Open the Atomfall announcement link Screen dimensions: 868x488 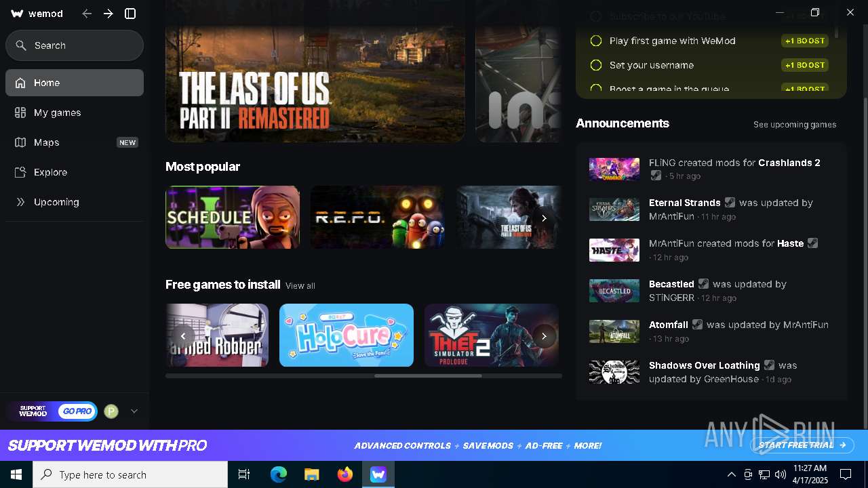pyautogui.click(x=669, y=325)
